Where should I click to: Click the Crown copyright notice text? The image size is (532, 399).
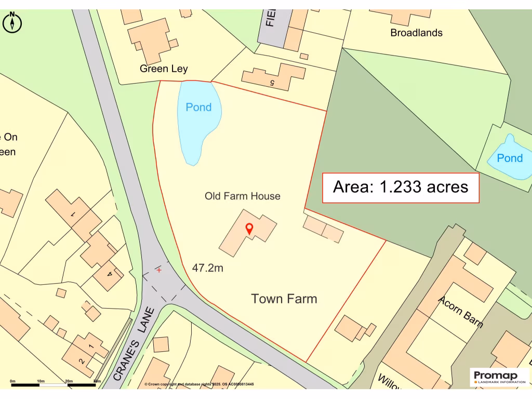click(199, 384)
